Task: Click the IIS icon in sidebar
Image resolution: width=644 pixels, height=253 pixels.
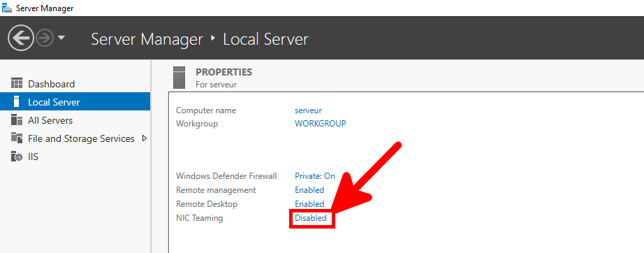Action: 17,157
